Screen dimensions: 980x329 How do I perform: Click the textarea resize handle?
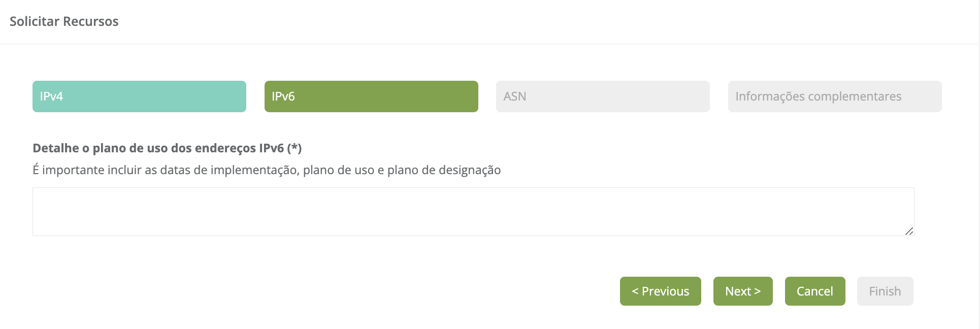coord(909,231)
